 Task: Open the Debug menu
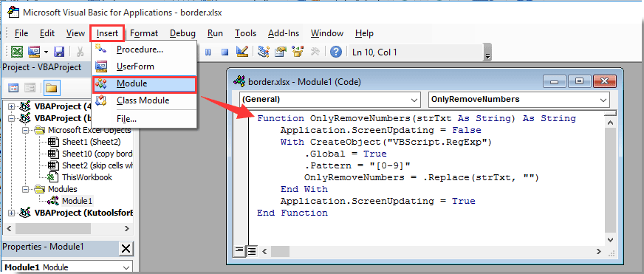[182, 33]
